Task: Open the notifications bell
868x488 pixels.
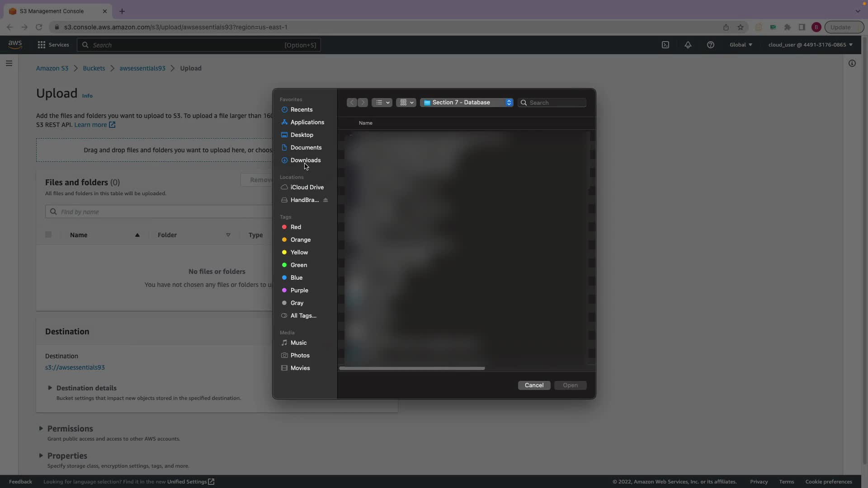Action: pyautogui.click(x=688, y=45)
